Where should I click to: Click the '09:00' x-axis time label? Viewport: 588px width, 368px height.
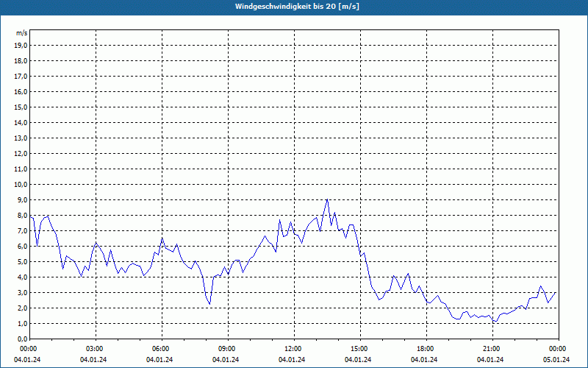pyautogui.click(x=228, y=349)
